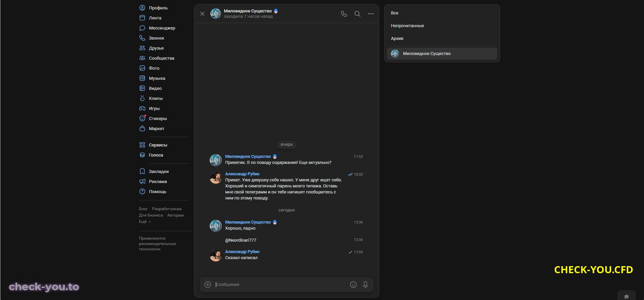Click the Сказал написал message

241,258
